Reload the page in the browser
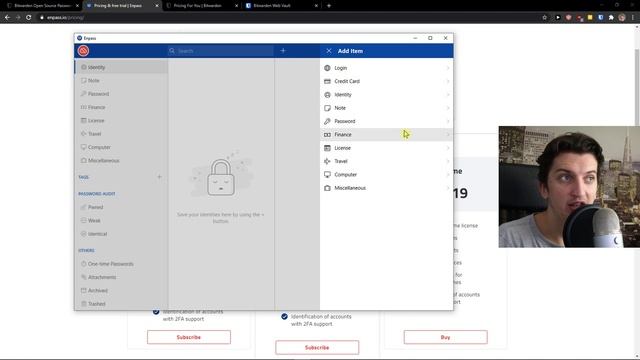The width and height of the screenshot is (640, 360). 29,18
